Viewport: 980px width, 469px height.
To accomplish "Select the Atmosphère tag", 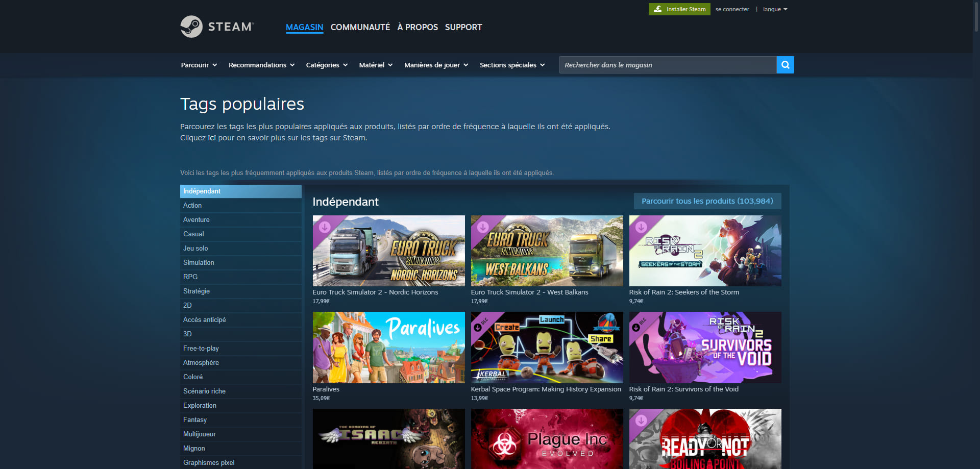I will click(241, 362).
